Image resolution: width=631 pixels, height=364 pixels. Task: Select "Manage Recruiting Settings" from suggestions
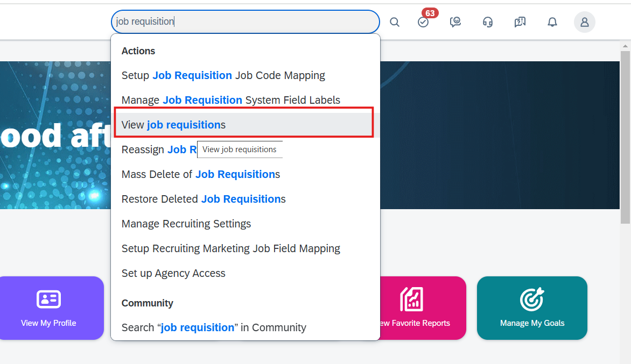186,223
